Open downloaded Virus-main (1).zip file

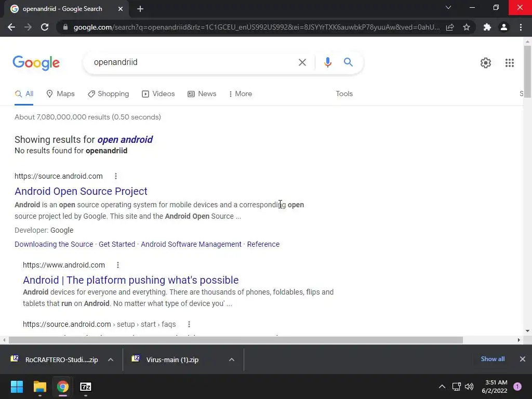[165, 360]
